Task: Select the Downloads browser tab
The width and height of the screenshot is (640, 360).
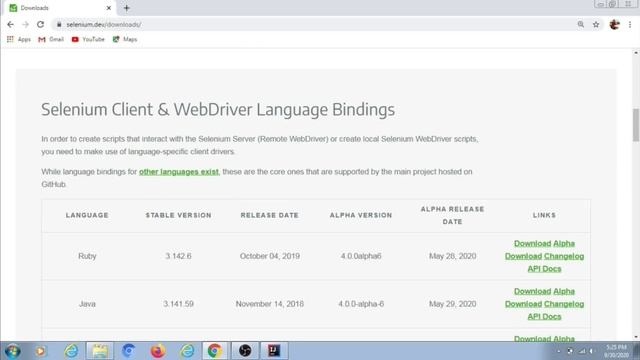Action: pyautogui.click(x=60, y=8)
